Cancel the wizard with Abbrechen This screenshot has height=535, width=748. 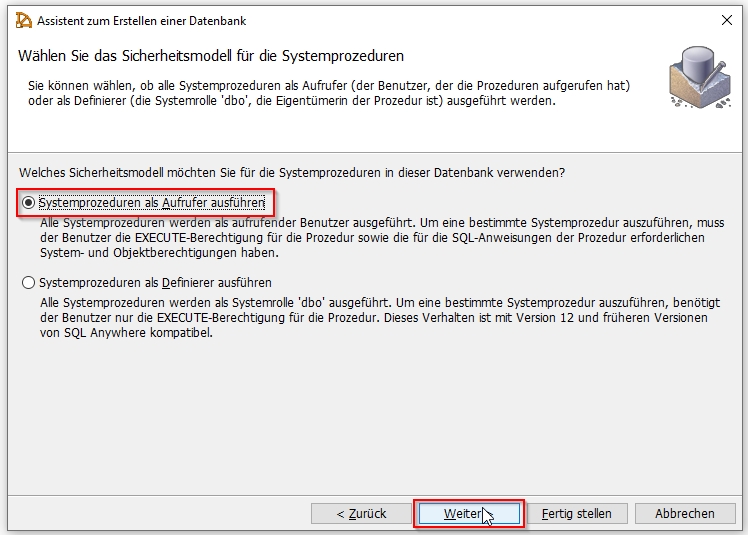pos(685,514)
